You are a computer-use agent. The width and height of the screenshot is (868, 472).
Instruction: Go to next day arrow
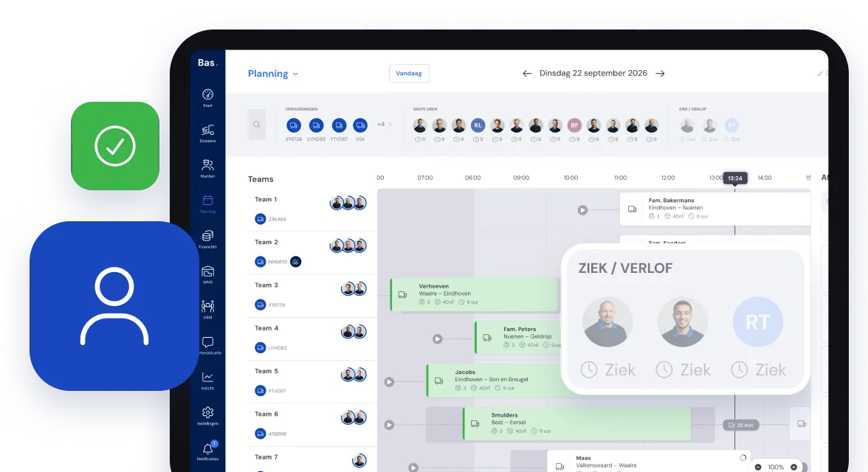click(660, 74)
